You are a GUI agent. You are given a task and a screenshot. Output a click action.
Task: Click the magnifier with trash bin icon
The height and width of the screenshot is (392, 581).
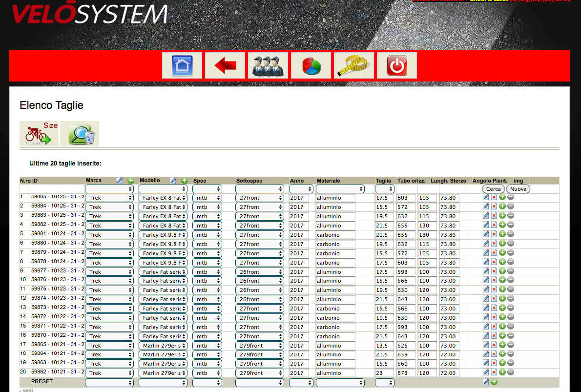80,134
